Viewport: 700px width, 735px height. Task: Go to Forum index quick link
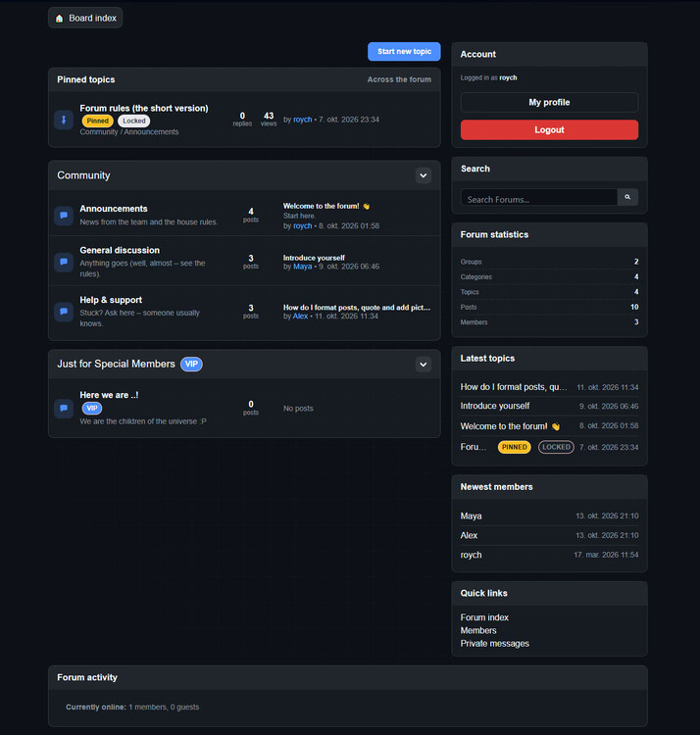[484, 617]
